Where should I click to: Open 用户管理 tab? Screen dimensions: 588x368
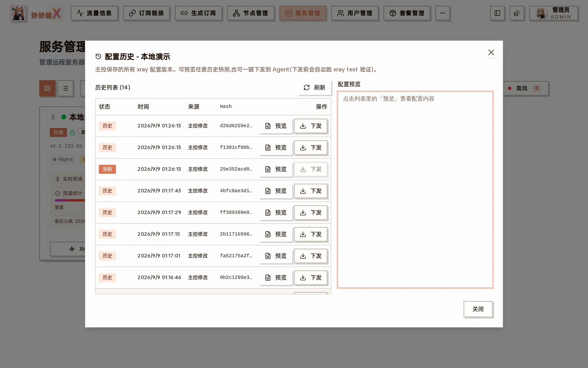click(355, 13)
